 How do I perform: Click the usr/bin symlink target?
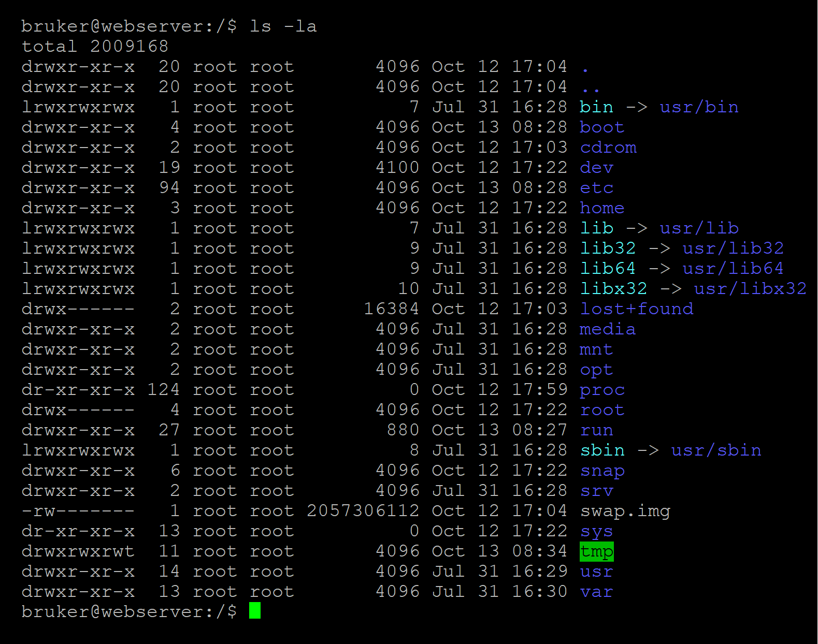(x=699, y=107)
